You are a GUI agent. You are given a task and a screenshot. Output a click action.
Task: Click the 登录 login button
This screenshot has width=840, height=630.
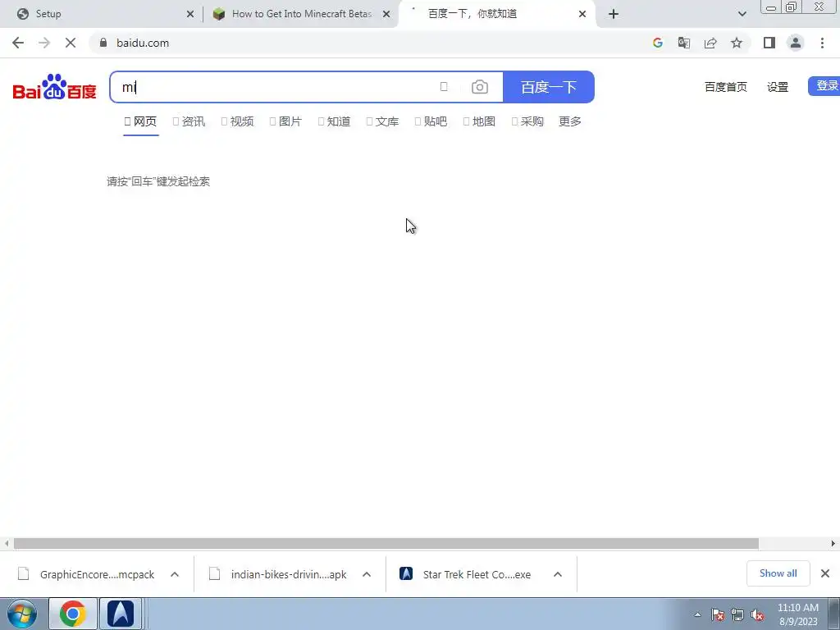pyautogui.click(x=824, y=85)
